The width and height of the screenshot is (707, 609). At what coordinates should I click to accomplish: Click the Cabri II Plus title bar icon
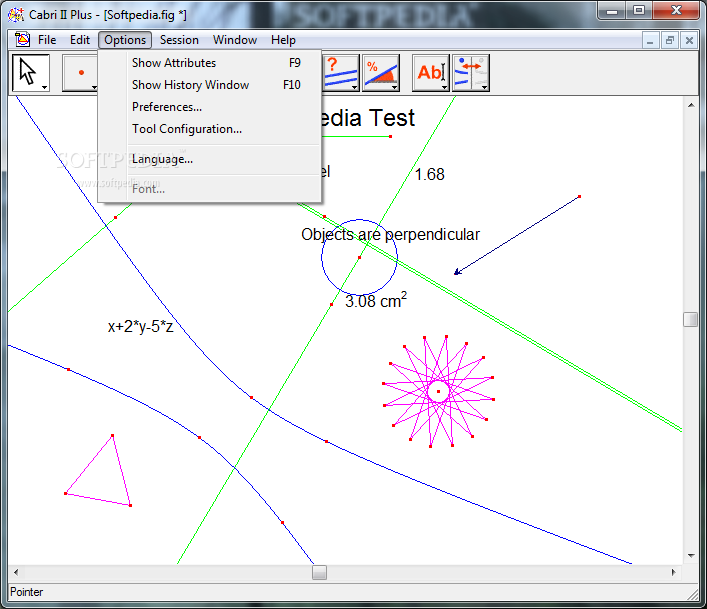16,14
